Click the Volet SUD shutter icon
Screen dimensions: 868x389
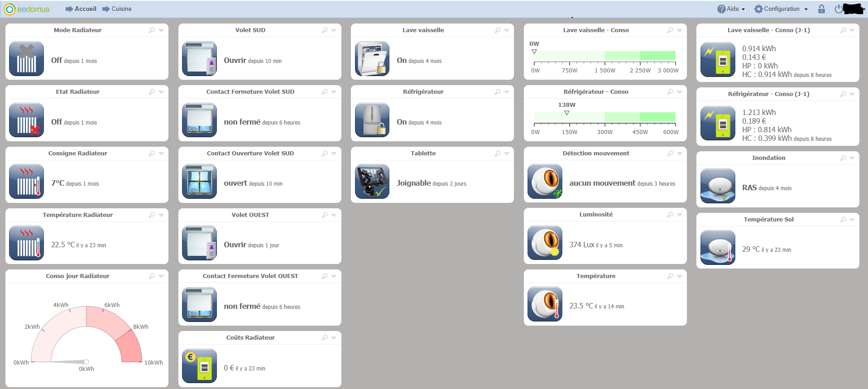point(199,59)
